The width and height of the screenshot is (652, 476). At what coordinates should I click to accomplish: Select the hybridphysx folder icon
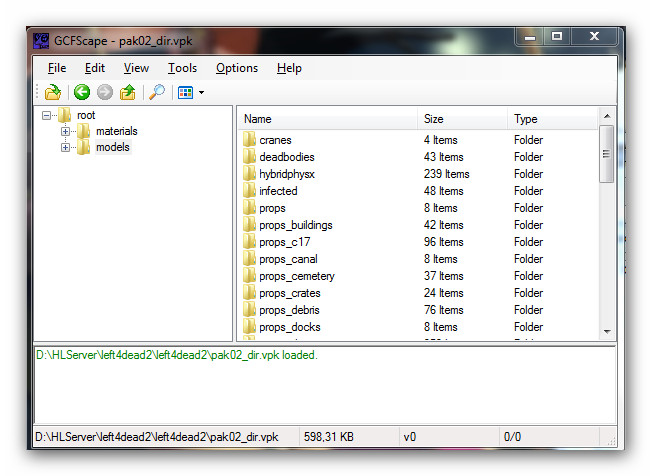coord(249,174)
